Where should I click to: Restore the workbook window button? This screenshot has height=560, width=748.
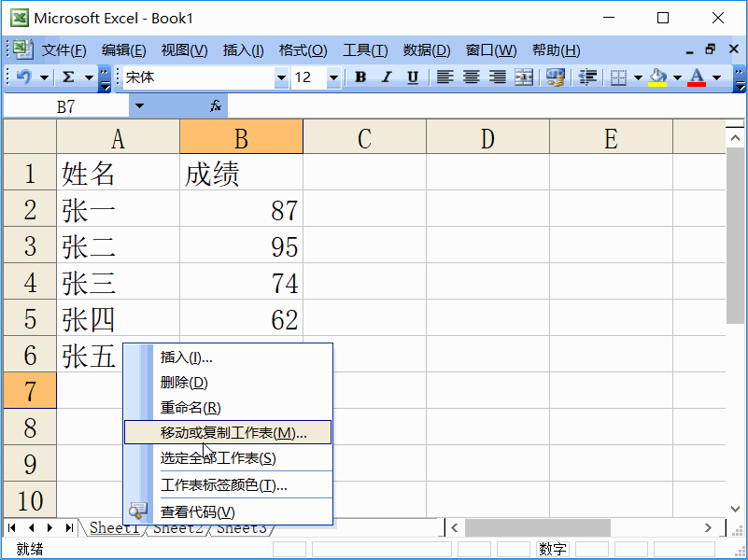click(x=711, y=49)
